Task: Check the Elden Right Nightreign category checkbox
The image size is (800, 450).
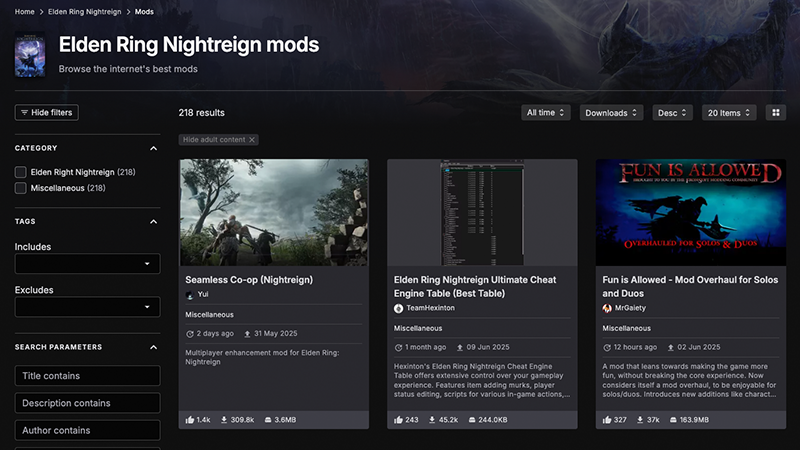Action: pos(20,172)
